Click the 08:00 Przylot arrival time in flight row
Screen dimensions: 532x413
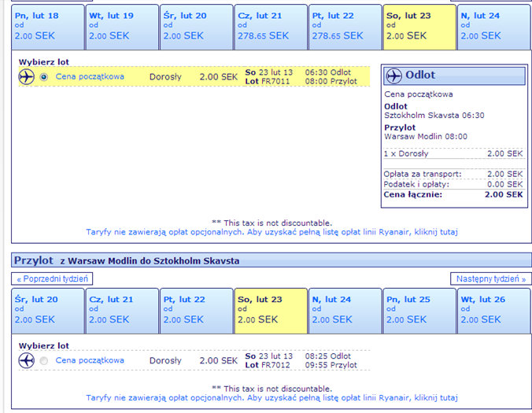click(331, 81)
